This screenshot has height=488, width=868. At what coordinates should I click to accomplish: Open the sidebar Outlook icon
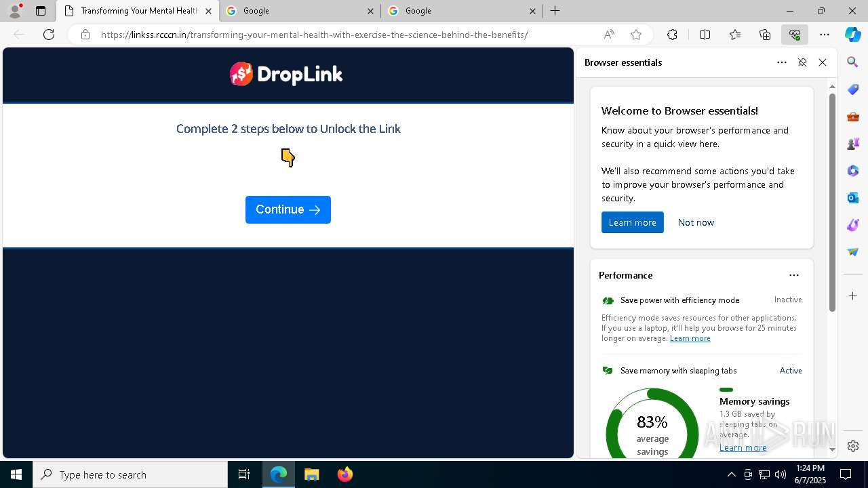tap(853, 198)
